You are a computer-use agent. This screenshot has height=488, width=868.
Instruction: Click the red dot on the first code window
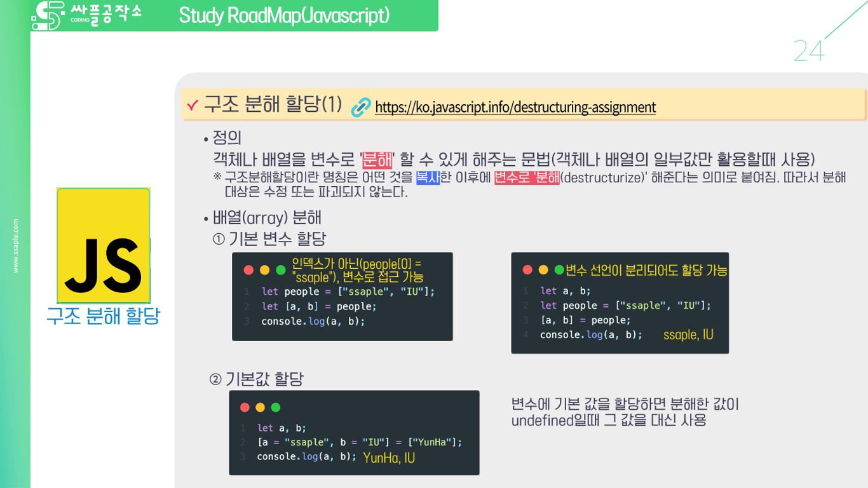[x=248, y=269]
